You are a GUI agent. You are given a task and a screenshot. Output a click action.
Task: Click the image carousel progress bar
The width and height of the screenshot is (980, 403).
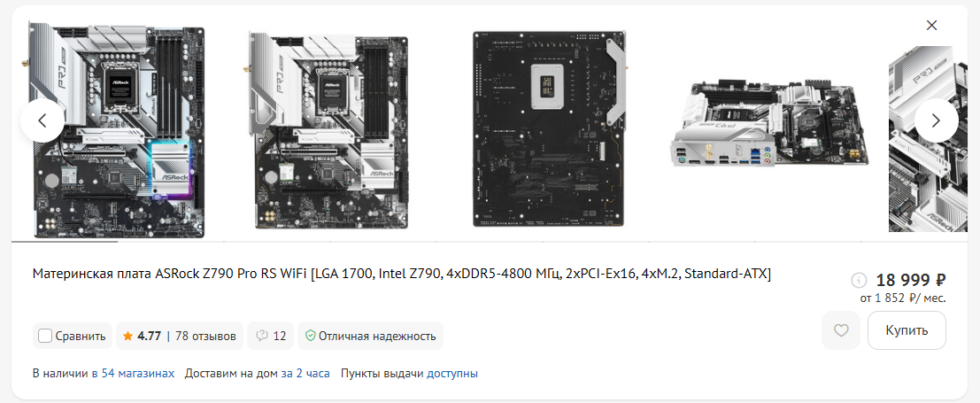point(490,241)
